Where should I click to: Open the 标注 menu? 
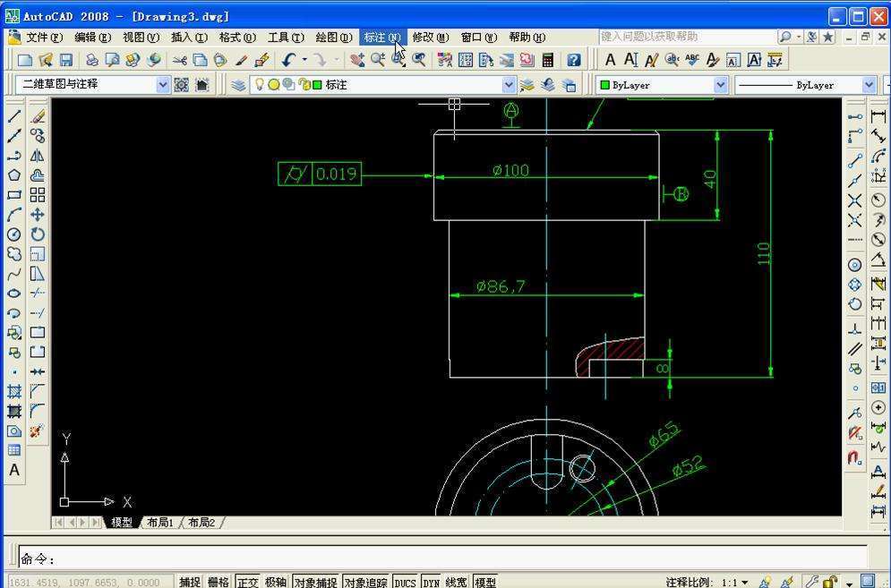[x=381, y=38]
